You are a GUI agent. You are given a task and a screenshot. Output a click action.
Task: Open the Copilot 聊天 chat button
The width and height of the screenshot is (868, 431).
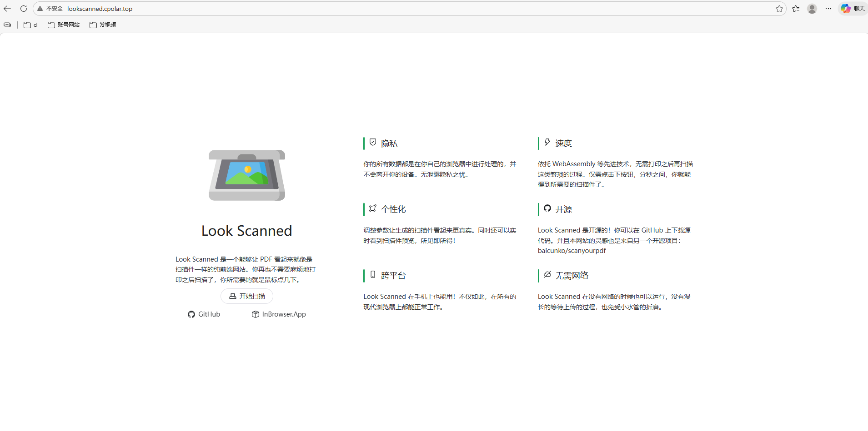(853, 9)
